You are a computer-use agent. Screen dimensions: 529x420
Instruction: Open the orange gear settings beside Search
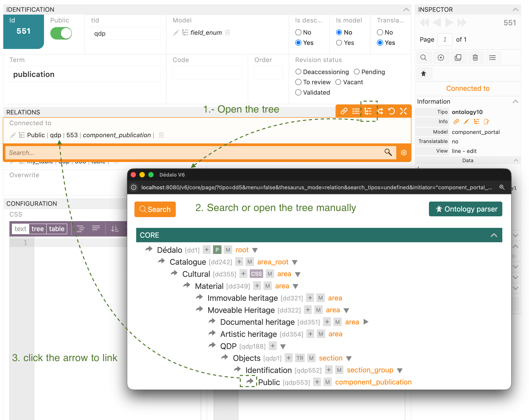click(404, 152)
